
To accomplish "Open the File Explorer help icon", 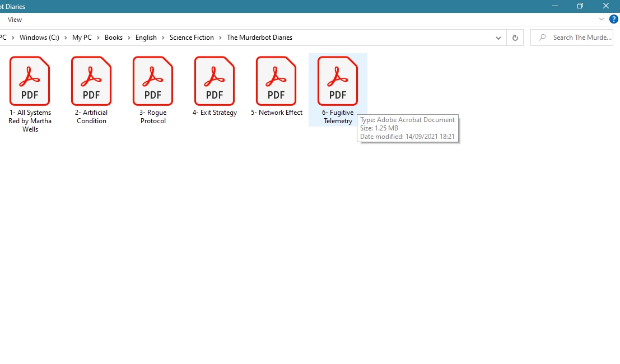I will click(614, 19).
